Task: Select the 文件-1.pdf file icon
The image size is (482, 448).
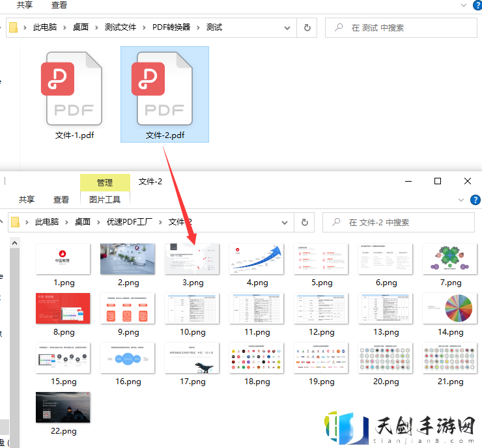Action: [74, 89]
